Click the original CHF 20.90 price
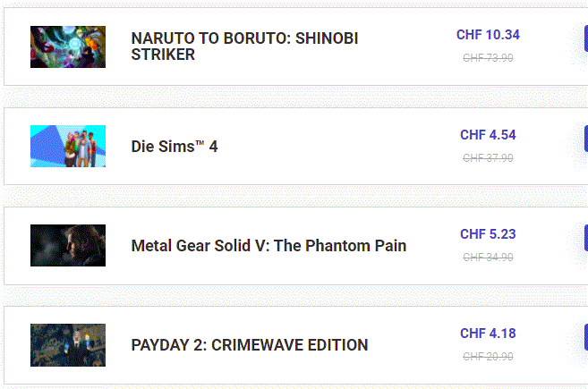 [x=488, y=357]
